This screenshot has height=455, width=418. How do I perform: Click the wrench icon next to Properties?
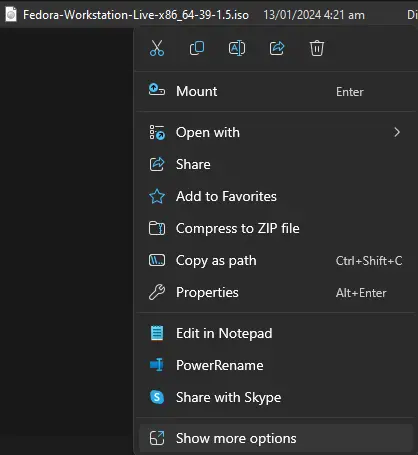tap(157, 292)
